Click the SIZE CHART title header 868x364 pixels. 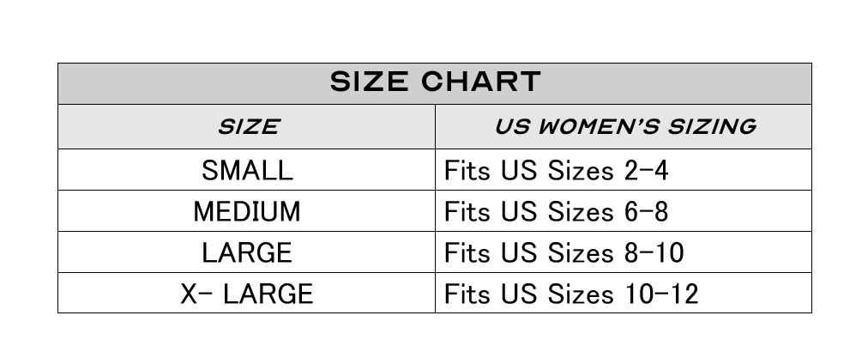click(x=435, y=83)
